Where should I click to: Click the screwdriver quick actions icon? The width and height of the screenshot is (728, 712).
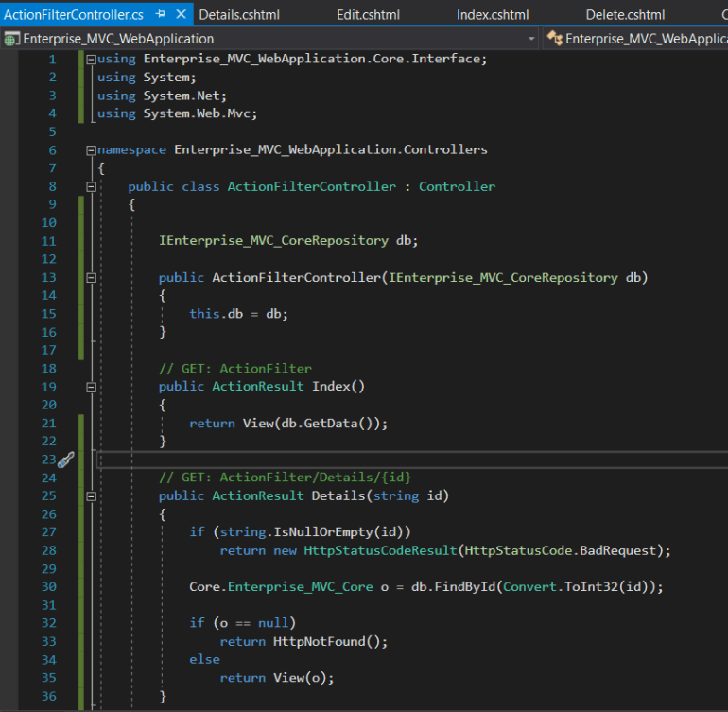coord(66,460)
